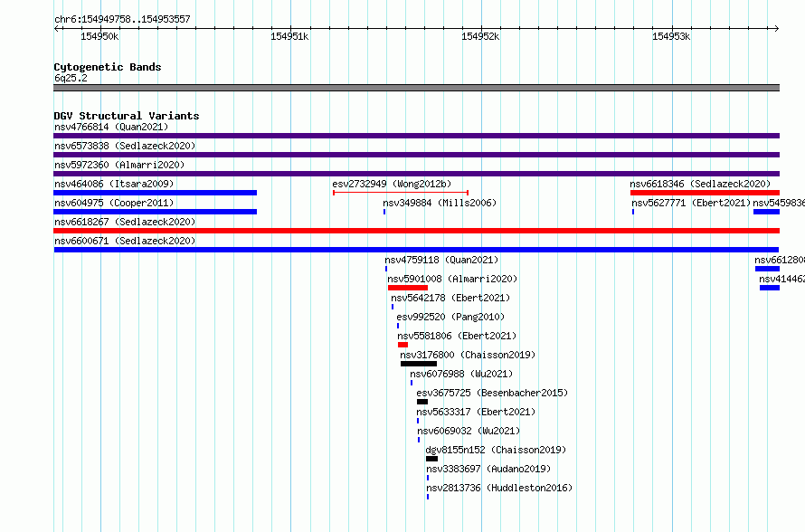Click the nsv3176800 (Chaisson2019) black bar
Screen dimensions: 805x532
pos(419,364)
